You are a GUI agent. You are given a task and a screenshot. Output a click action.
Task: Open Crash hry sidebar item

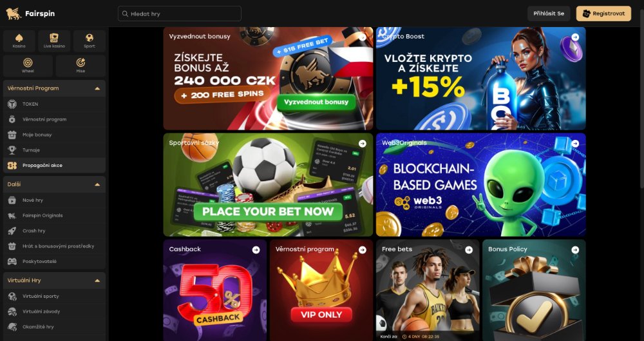[x=54, y=231]
